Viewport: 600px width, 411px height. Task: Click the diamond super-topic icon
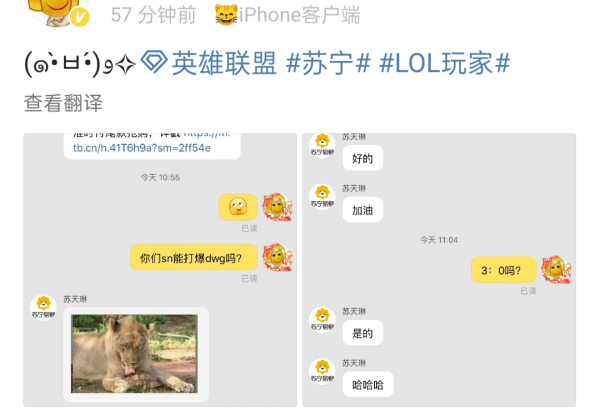(154, 62)
